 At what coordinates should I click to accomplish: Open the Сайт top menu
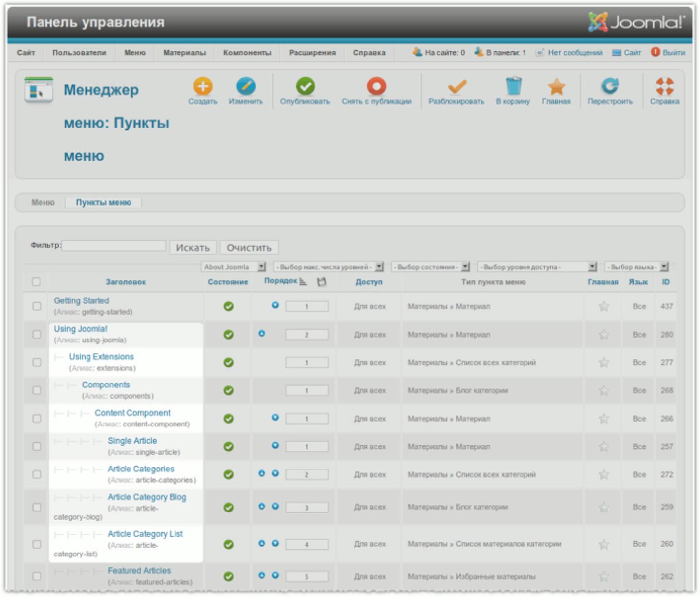(x=26, y=53)
